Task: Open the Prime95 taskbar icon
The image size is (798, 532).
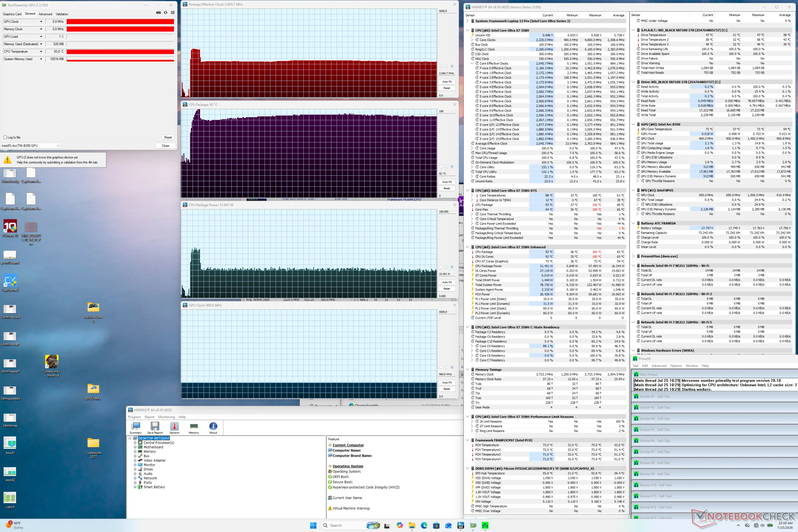Action: coord(485,525)
